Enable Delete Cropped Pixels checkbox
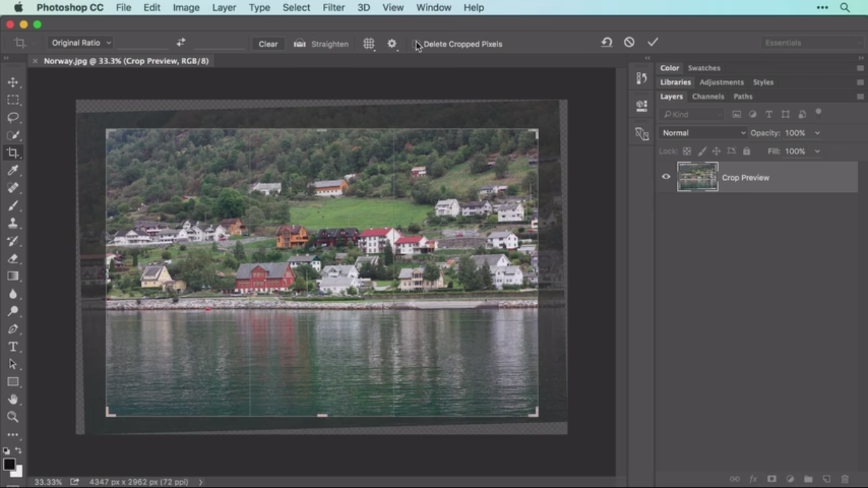The width and height of the screenshot is (868, 488). [x=417, y=44]
